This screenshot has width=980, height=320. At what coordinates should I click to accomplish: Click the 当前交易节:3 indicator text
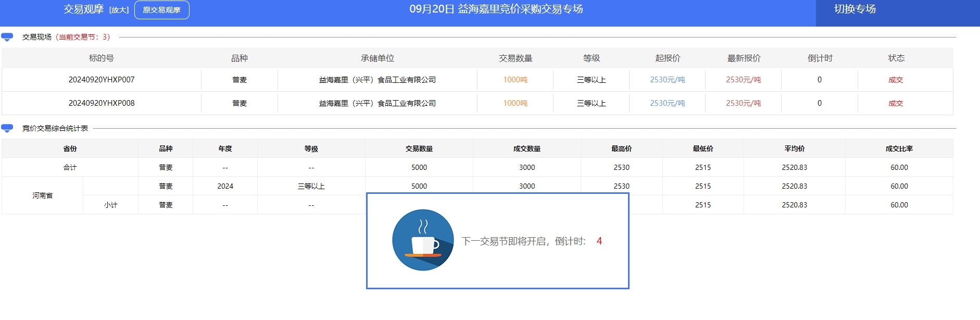click(x=83, y=37)
